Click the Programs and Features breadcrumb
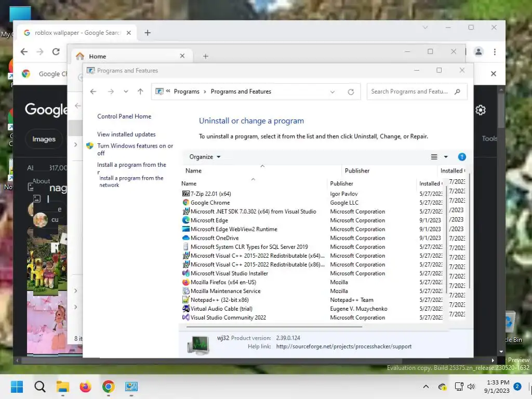Image resolution: width=532 pixels, height=399 pixels. pyautogui.click(x=241, y=91)
